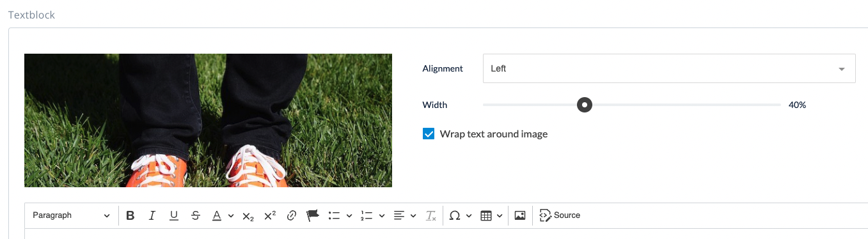This screenshot has height=239, width=868.
Task: Toggle underline formatting
Action: (x=173, y=215)
